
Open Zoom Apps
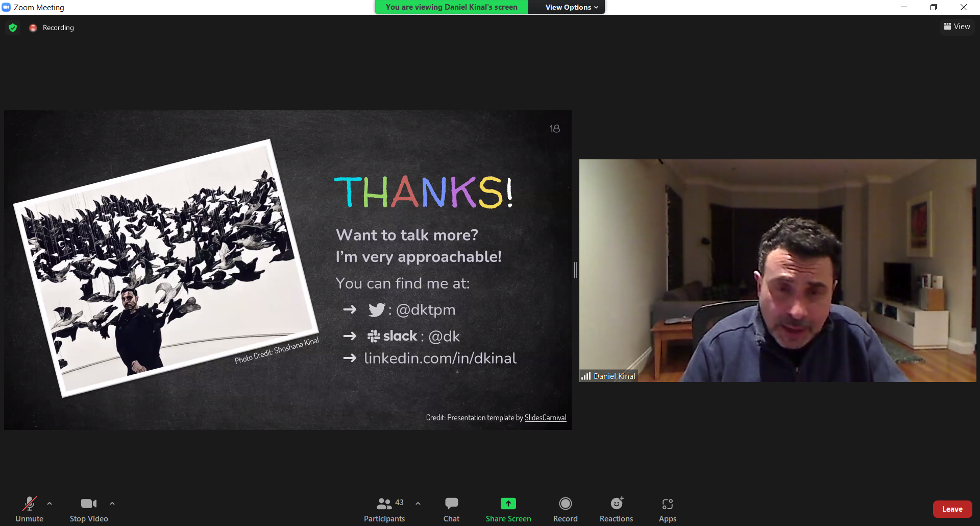668,509
